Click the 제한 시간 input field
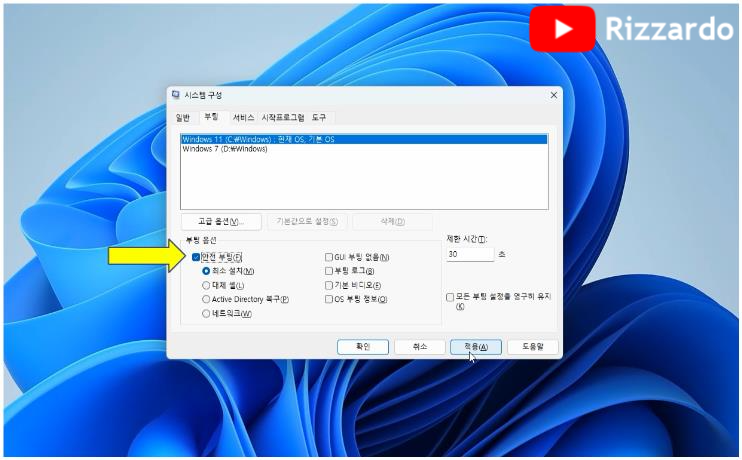 (470, 254)
